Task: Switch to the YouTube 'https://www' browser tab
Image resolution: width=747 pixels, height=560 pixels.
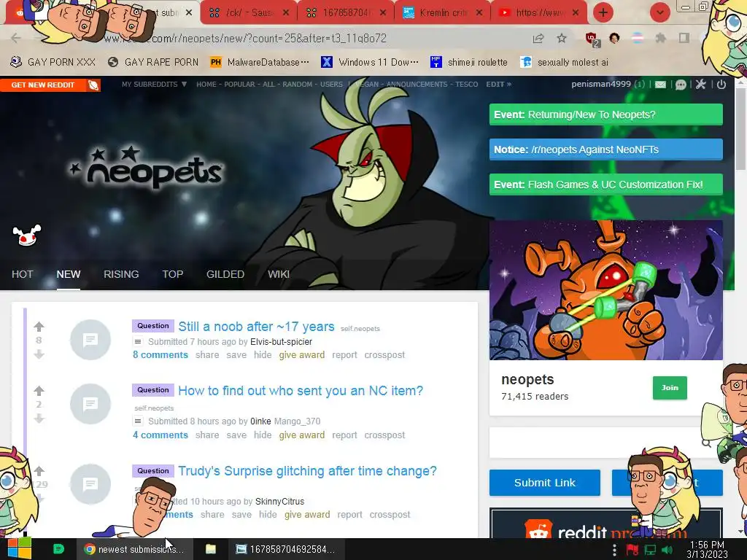Action: click(538, 13)
